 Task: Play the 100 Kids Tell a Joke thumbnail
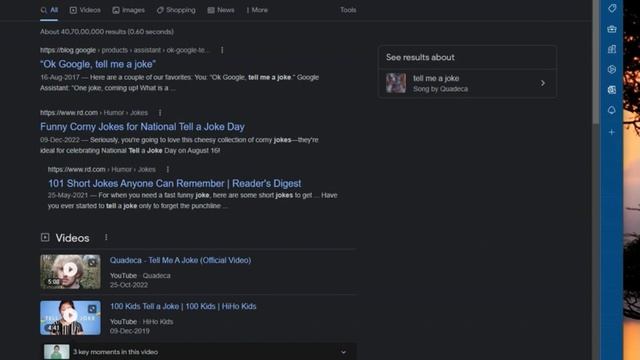point(70,318)
